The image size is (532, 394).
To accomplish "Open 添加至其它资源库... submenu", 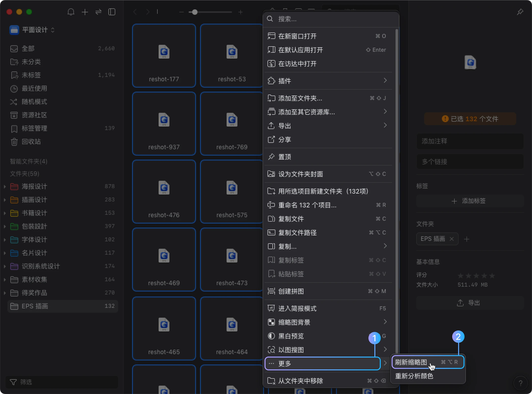I will coord(328,112).
